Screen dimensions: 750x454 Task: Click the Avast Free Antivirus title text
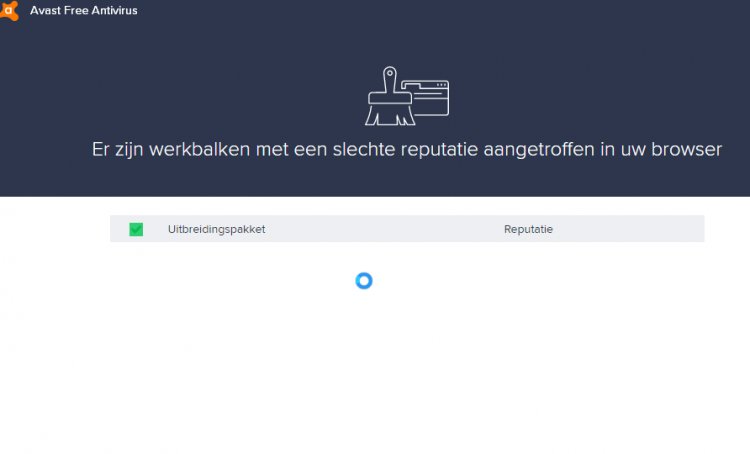click(84, 11)
